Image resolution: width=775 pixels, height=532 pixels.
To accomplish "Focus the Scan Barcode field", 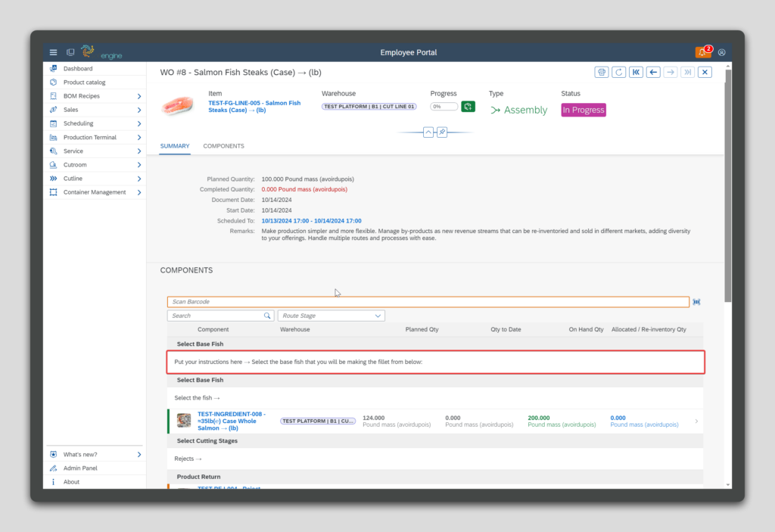I will click(x=428, y=302).
